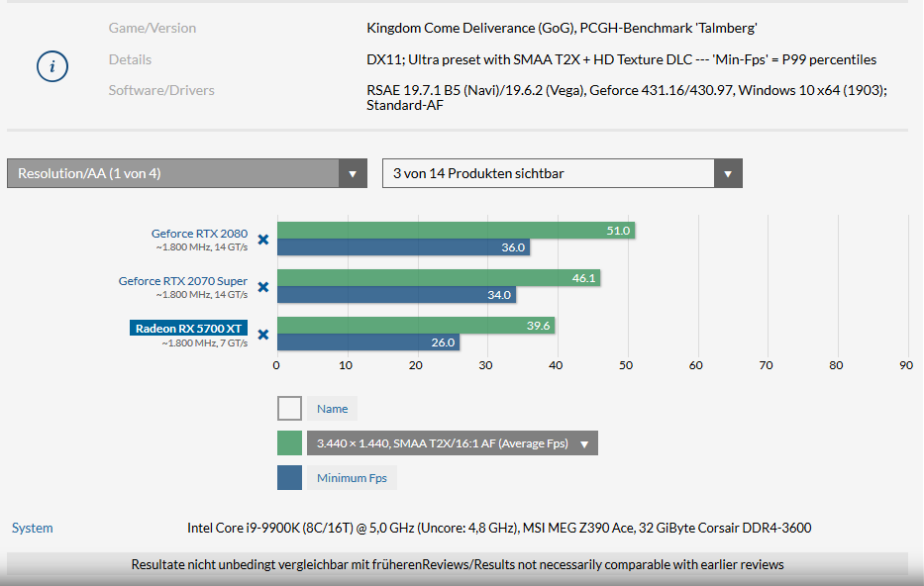Click the Kingdom Come Deliverance benchmark title text
Viewport: 924px width, 586px height.
pyautogui.click(x=562, y=28)
